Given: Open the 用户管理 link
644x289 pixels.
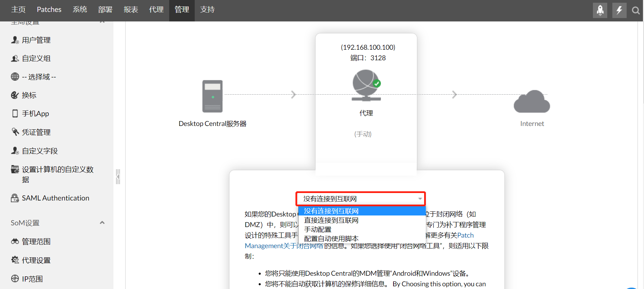Looking at the screenshot, I should [36, 40].
